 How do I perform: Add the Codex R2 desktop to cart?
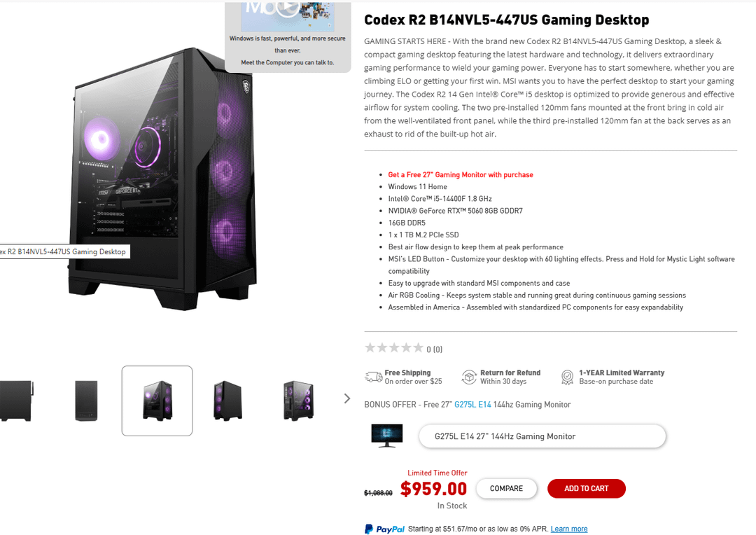[x=587, y=488]
